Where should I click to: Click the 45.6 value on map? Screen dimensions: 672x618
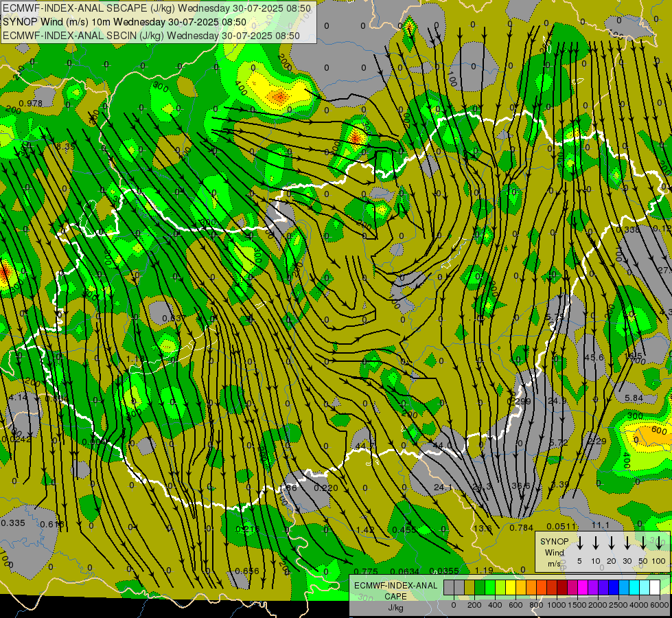[x=594, y=357]
